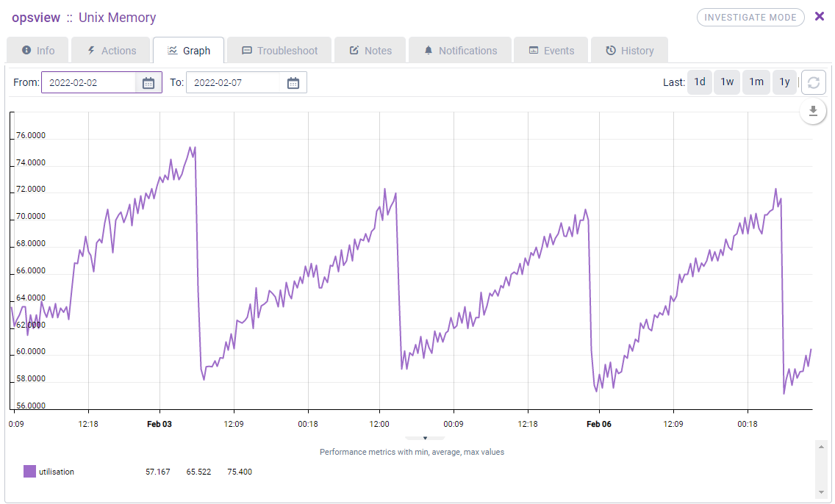Open the Troubleshoot tab
This screenshot has width=835, height=504.
click(x=279, y=51)
